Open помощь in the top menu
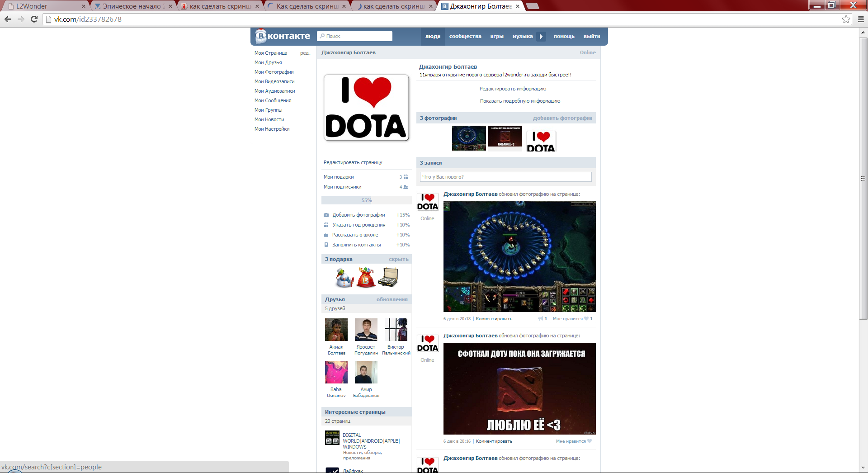Viewport: 868px width, 473px height. pos(564,37)
